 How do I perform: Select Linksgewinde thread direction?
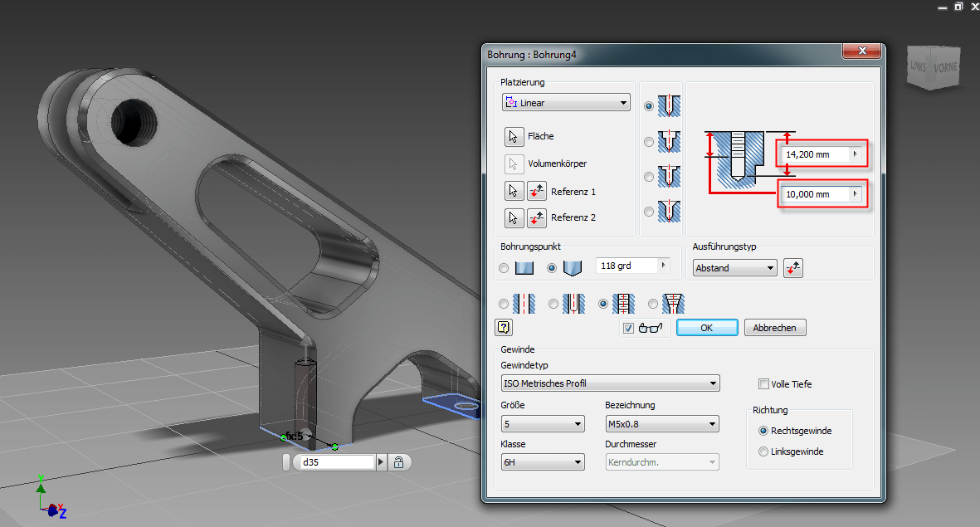pyautogui.click(x=763, y=451)
